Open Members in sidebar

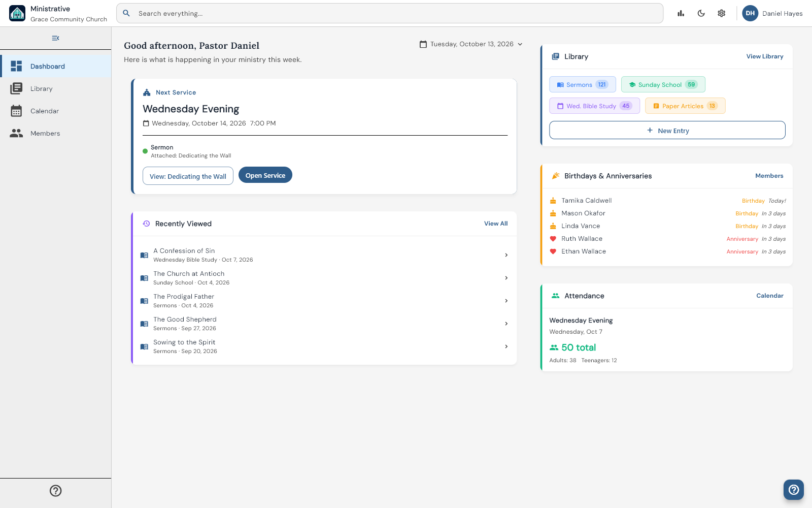[x=56, y=133]
